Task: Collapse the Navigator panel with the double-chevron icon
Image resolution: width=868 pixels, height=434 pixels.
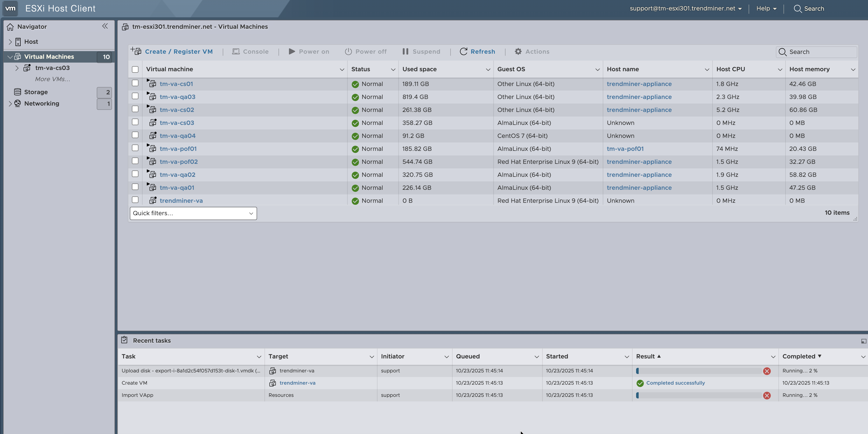Action: point(105,26)
